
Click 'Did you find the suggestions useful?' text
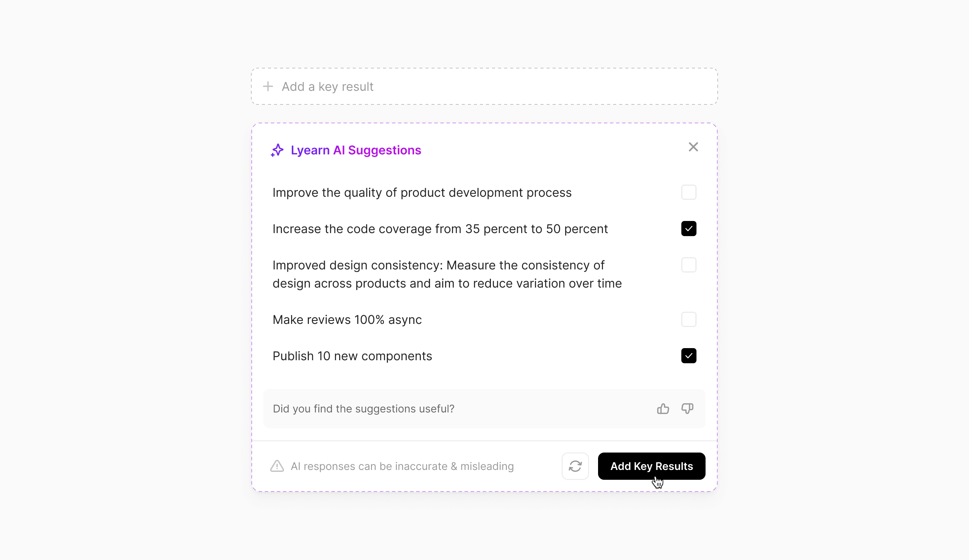coord(363,409)
